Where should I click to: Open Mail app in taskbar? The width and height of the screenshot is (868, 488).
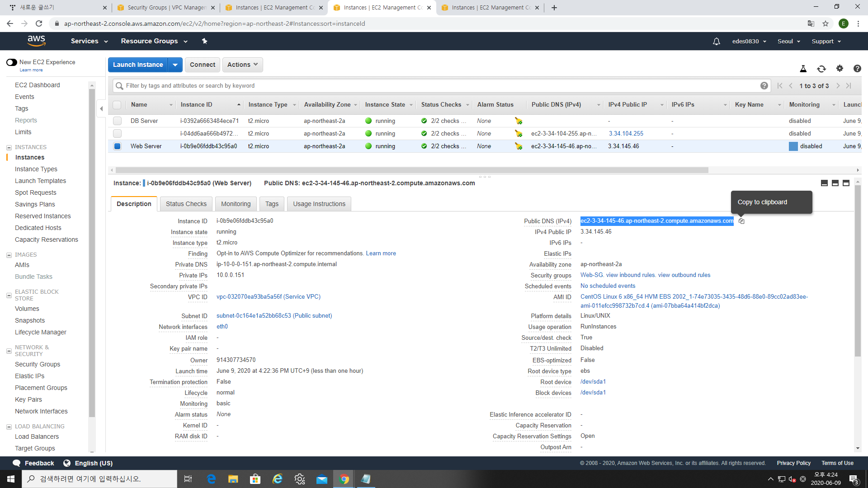322,479
